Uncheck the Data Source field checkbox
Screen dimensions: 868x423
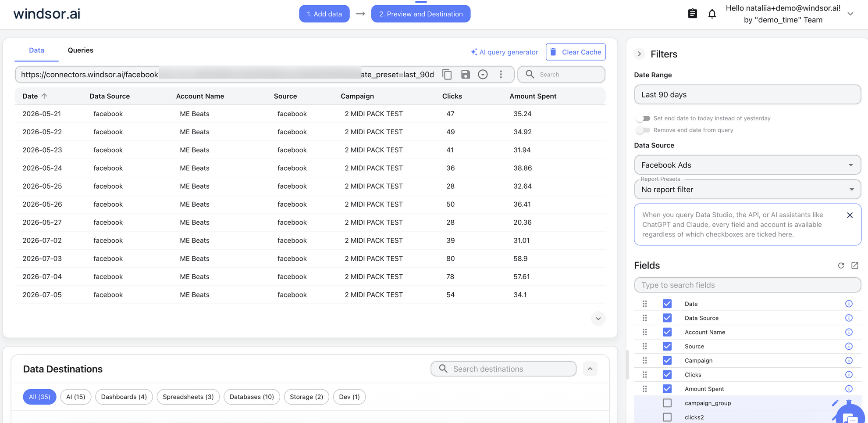667,318
